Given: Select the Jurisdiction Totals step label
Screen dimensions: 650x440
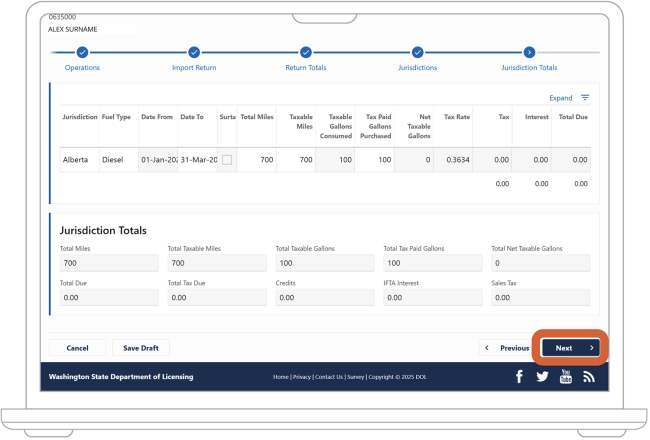Looking at the screenshot, I should point(529,68).
